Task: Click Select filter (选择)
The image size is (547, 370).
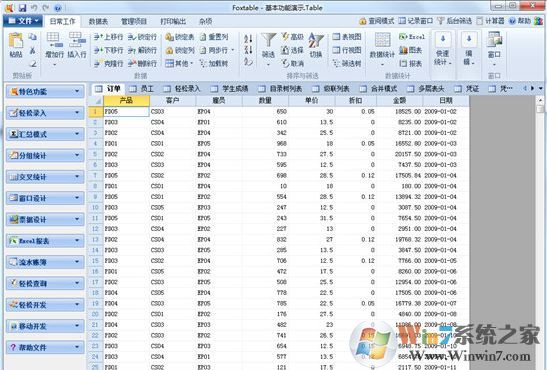Action: 292,50
